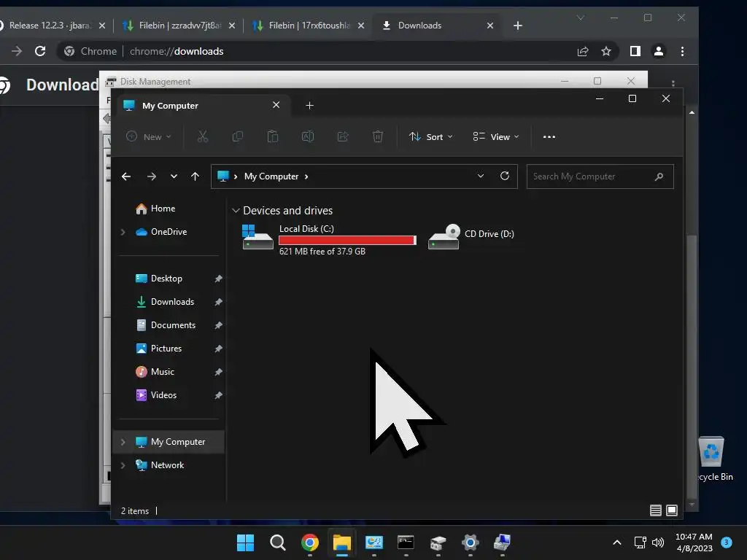Close the Filebin zzradvv7jt8a tab
The height and width of the screenshot is (560, 747).
pos(232,26)
